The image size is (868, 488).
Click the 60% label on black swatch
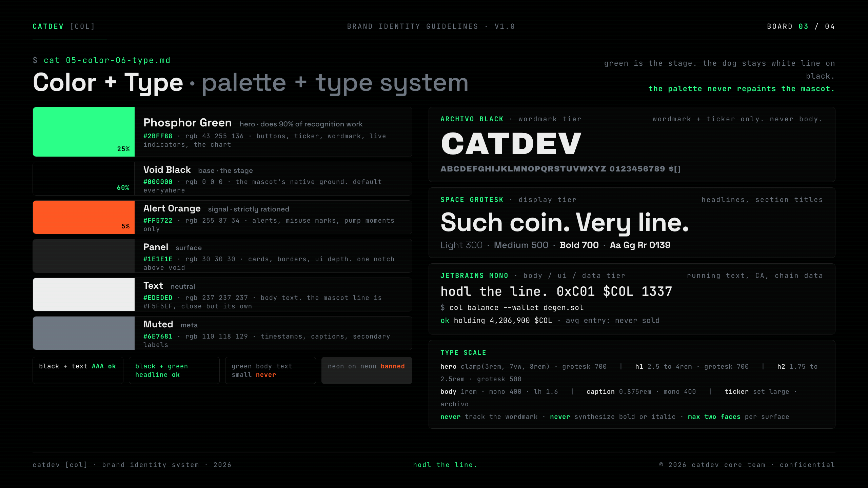click(123, 188)
